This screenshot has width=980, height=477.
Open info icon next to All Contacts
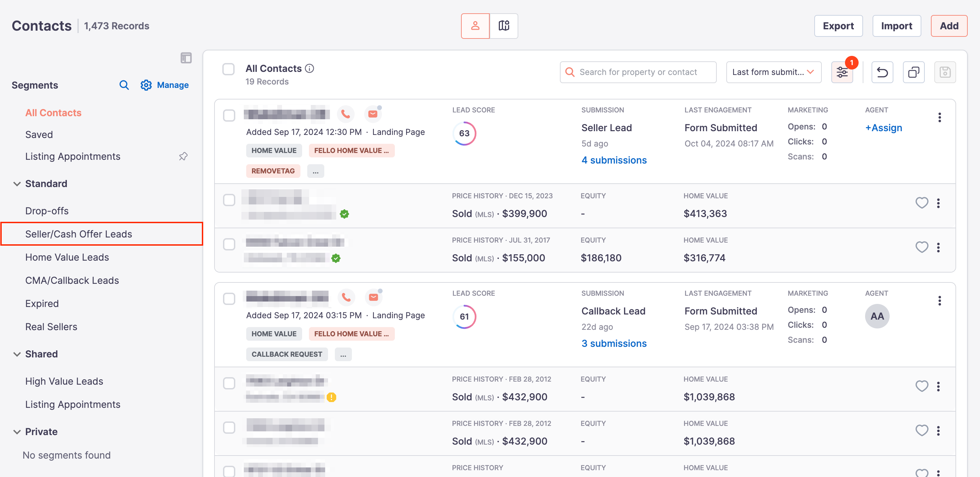310,68
